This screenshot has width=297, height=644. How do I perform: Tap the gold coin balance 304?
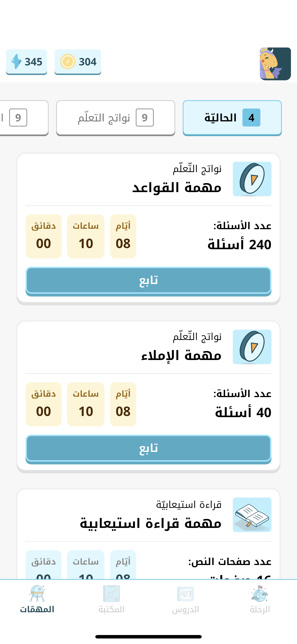tap(78, 62)
